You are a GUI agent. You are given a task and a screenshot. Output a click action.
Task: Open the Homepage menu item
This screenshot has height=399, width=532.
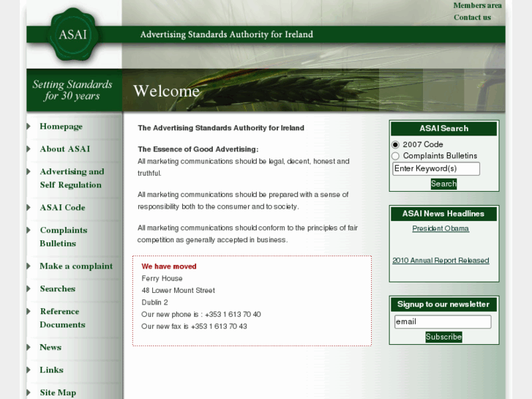click(61, 127)
